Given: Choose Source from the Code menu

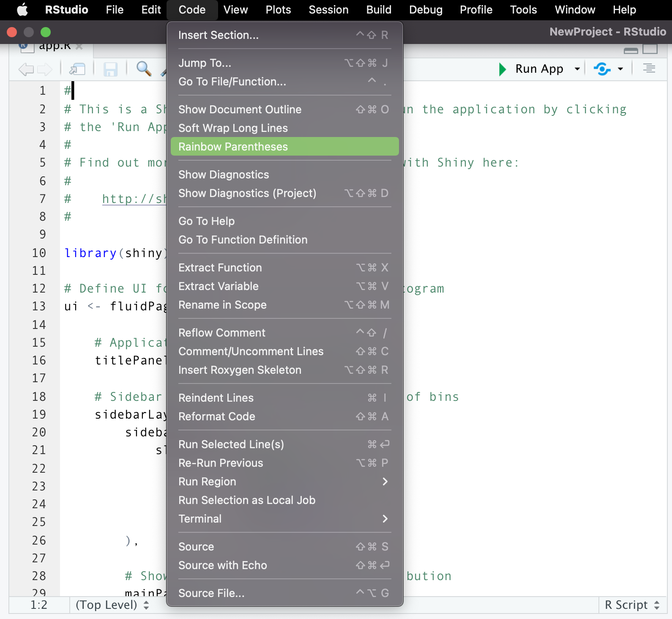Looking at the screenshot, I should point(285,547).
